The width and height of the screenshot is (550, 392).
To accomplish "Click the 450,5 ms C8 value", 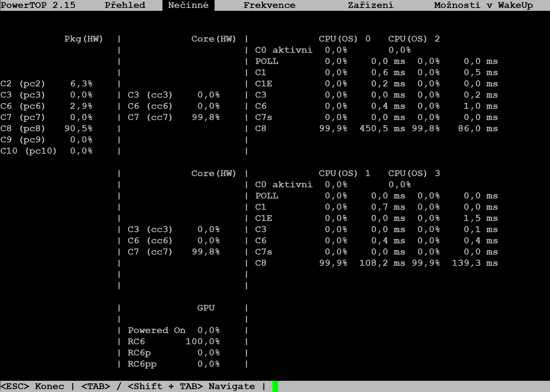I will pyautogui.click(x=382, y=129).
